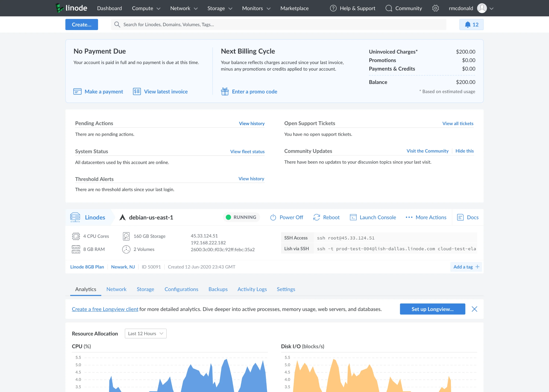The width and height of the screenshot is (549, 392).
Task: Click the Docs document icon
Action: coord(460,217)
